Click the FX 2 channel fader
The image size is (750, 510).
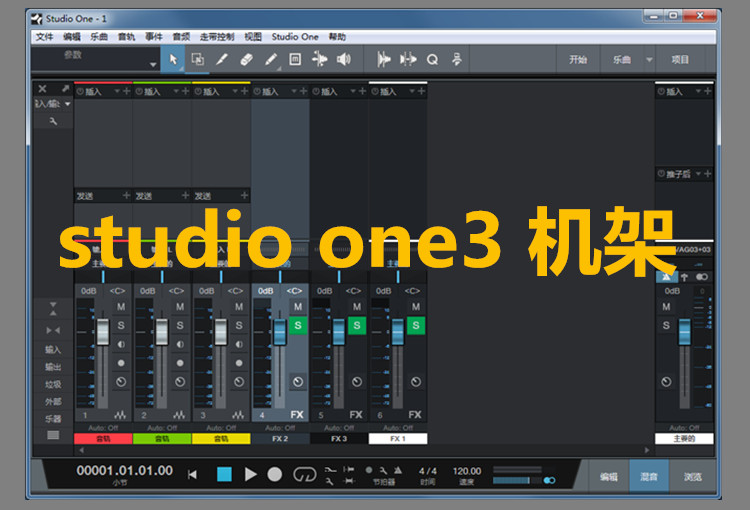[279, 331]
